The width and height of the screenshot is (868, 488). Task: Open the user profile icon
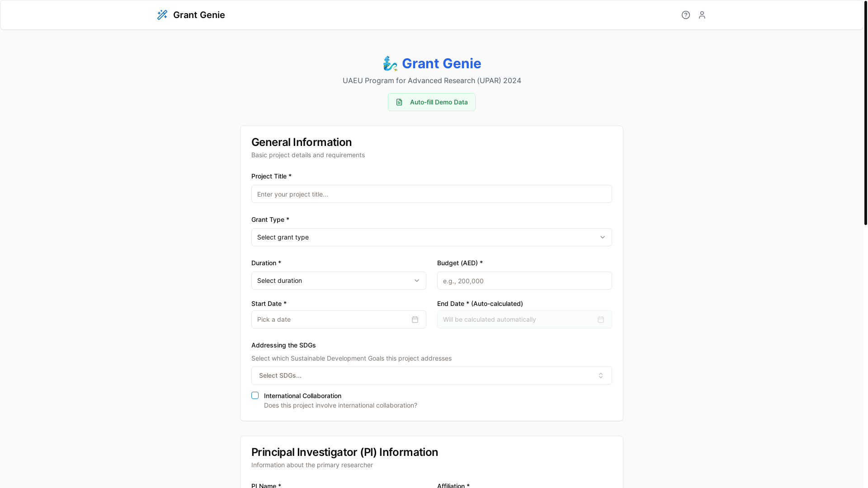click(x=702, y=15)
